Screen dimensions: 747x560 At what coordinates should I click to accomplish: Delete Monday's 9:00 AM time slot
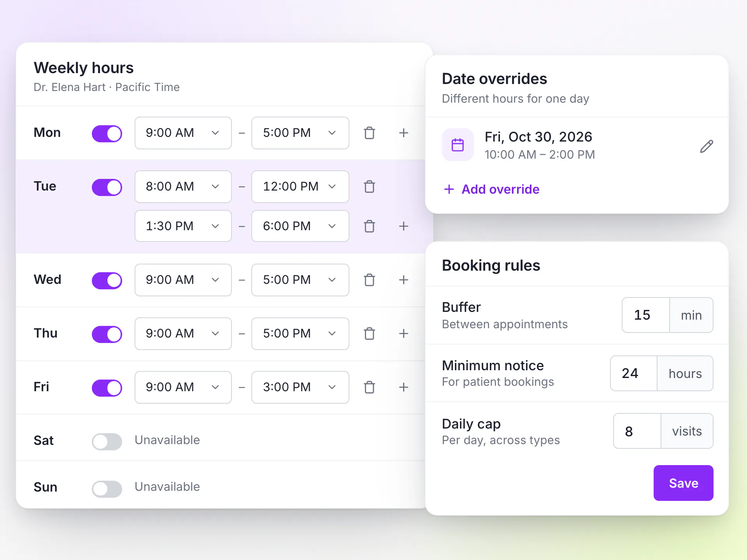tap(369, 133)
